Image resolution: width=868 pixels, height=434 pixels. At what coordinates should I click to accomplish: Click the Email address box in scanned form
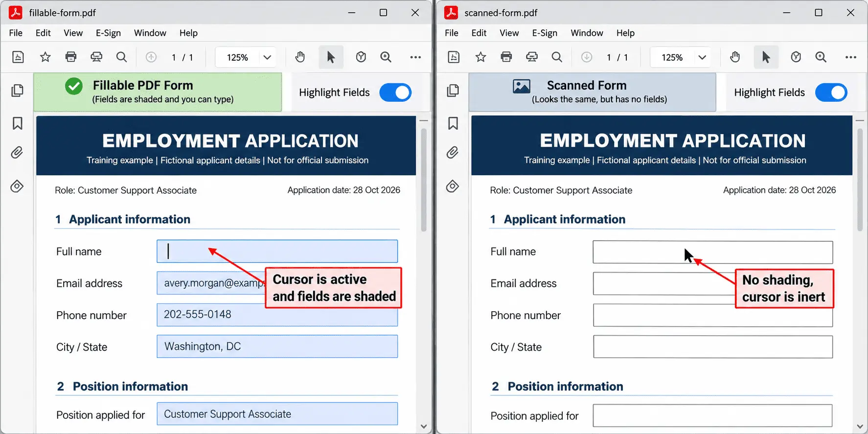[713, 283]
